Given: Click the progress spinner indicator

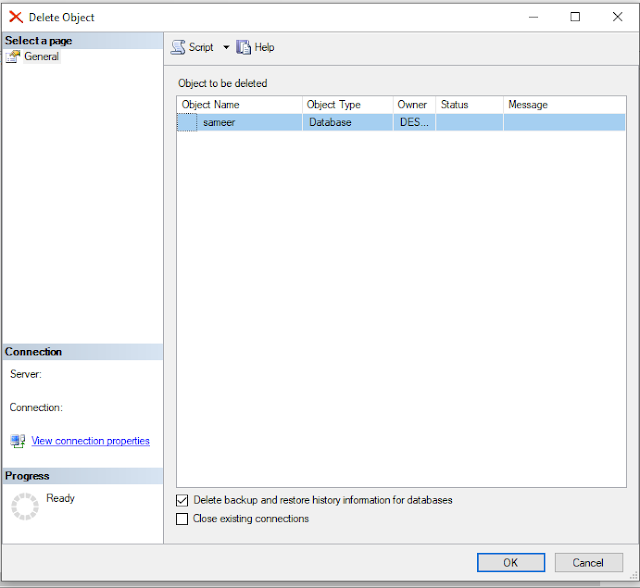Looking at the screenshot, I should click(x=25, y=506).
